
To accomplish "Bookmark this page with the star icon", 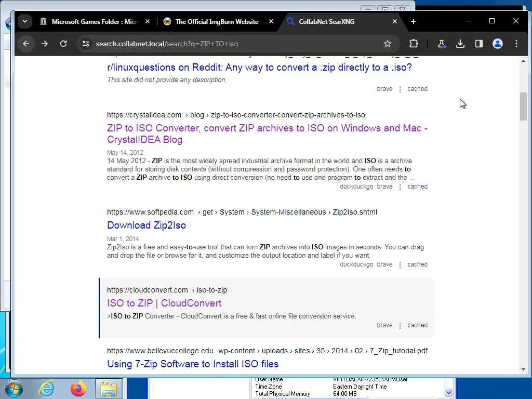I will point(388,44).
